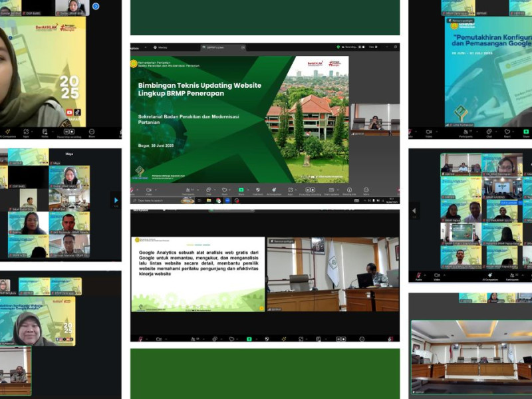Click Pause/stop recording in the Bimbingan Teknis window

tap(311, 191)
